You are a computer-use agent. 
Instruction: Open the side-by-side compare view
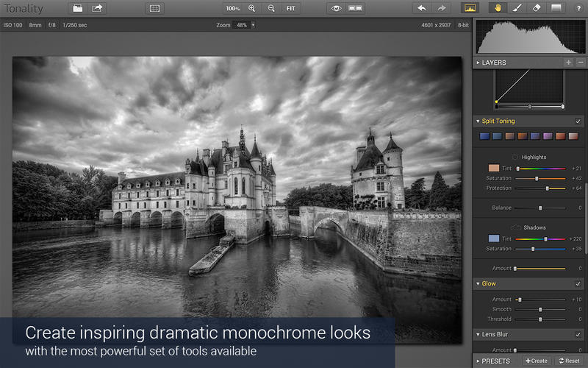click(x=356, y=8)
